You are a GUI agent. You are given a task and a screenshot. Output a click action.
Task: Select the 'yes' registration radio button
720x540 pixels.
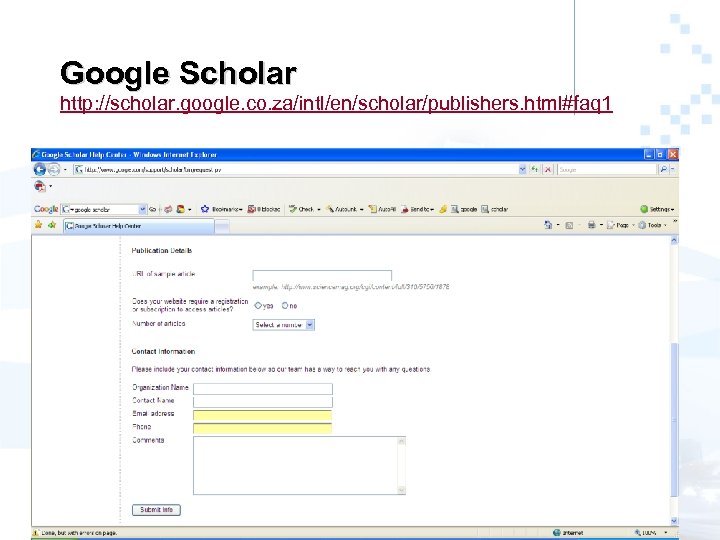(258, 305)
